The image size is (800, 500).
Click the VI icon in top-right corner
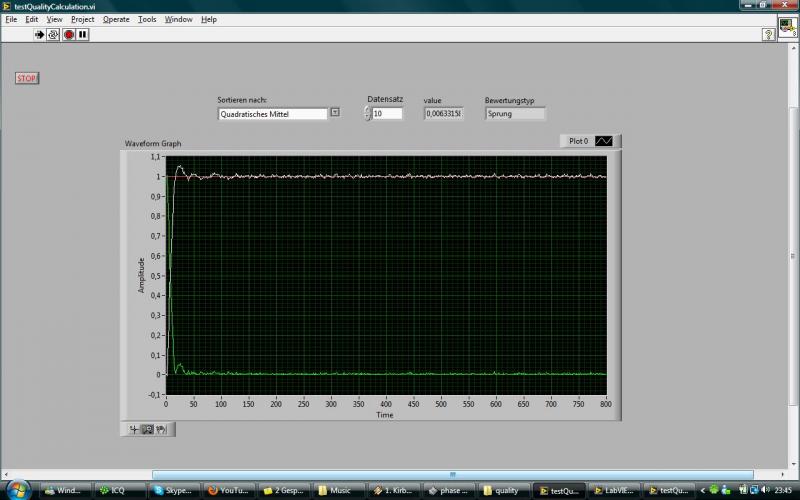pos(788,29)
